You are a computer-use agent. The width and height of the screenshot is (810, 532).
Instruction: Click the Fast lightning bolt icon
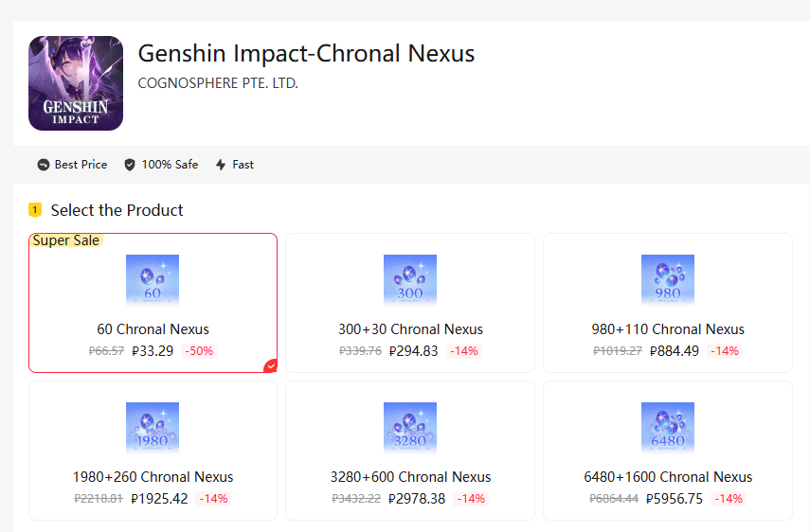(x=221, y=165)
